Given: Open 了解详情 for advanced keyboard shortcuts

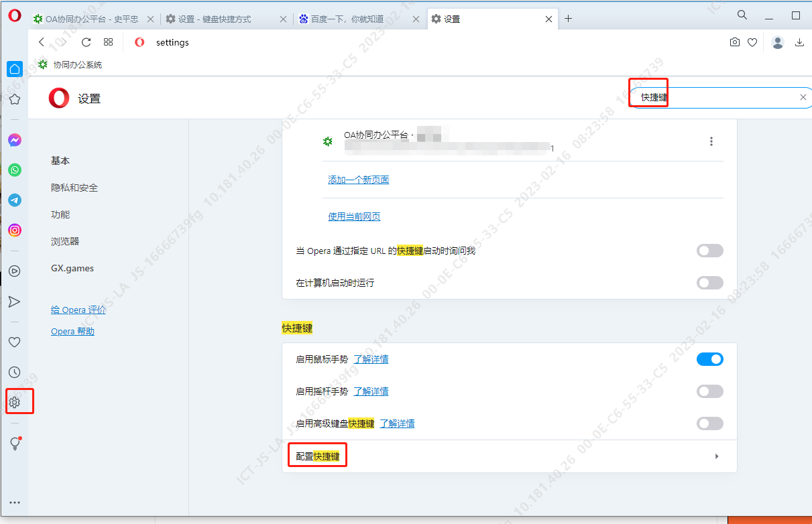Looking at the screenshot, I should [397, 423].
